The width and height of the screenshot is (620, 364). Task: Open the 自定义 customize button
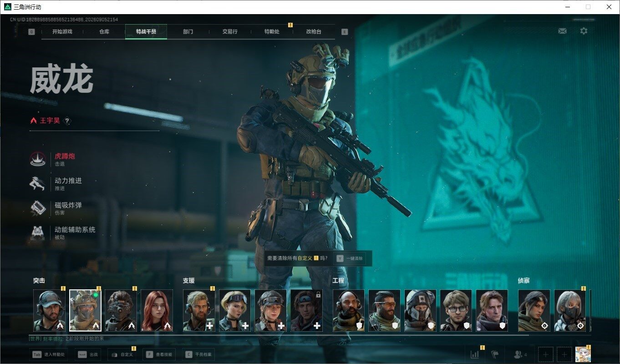tap(122, 354)
